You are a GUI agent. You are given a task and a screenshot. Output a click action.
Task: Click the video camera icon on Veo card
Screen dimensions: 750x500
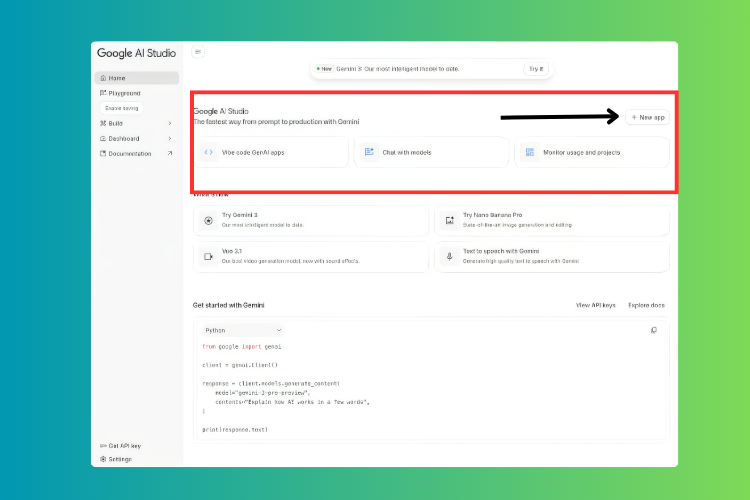point(209,256)
